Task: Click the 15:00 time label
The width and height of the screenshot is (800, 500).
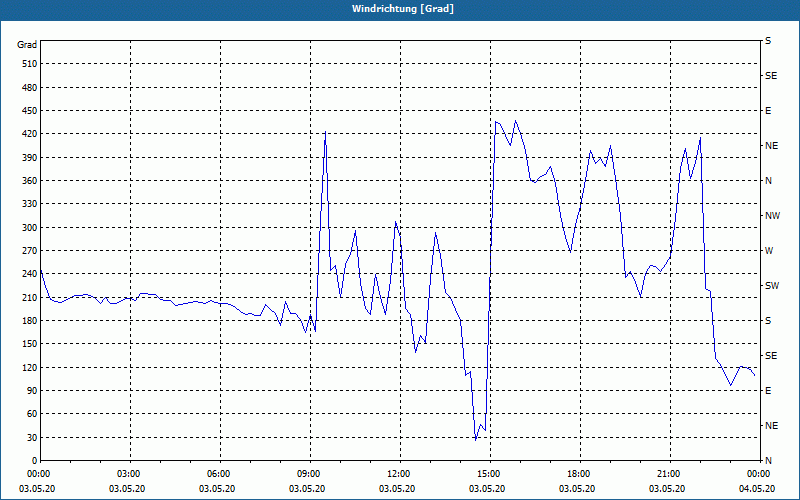Action: (488, 474)
